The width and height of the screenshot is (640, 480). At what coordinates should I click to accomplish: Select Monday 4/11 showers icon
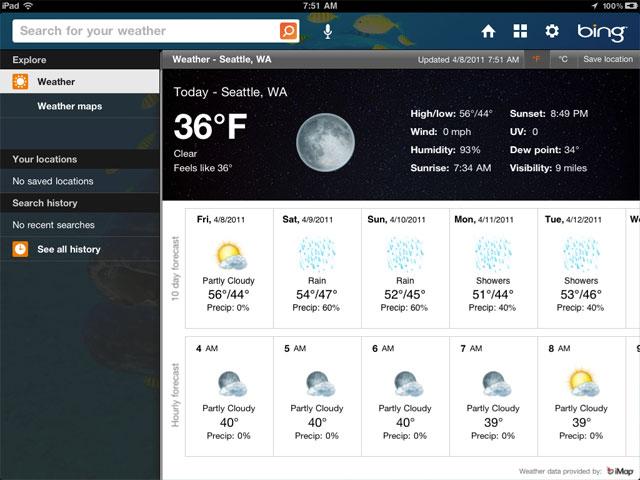[493, 255]
